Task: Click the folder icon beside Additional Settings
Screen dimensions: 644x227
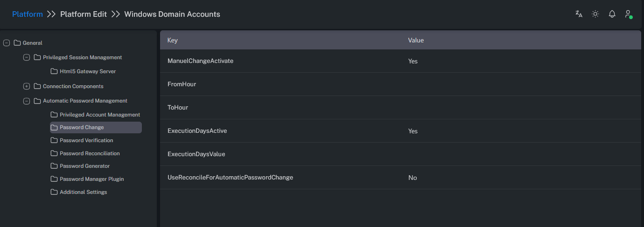Action: click(x=54, y=192)
